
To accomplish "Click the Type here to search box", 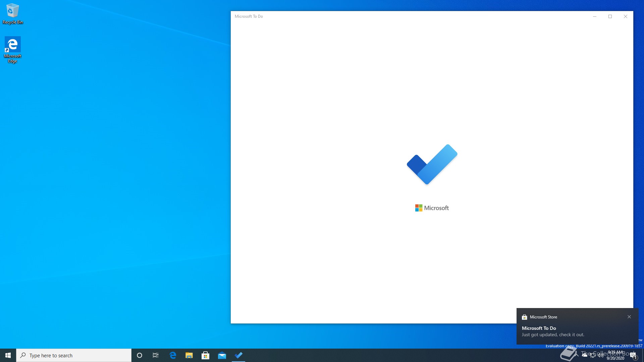I will click(74, 355).
